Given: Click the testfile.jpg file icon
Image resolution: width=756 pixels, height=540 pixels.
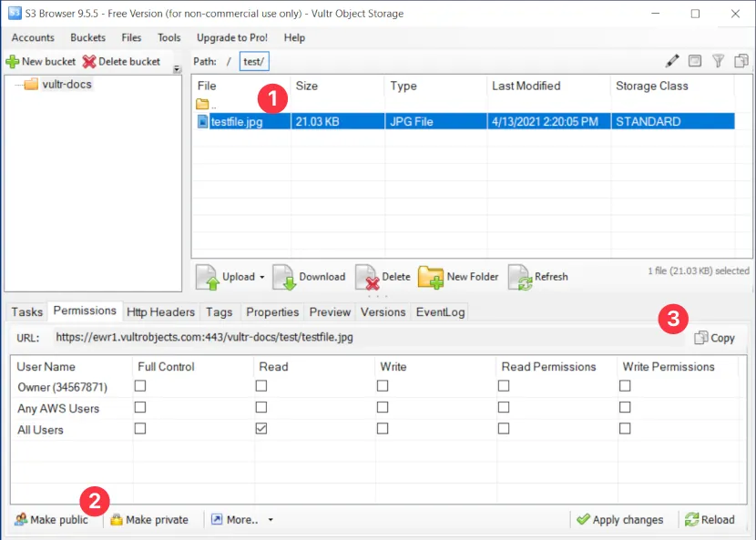Looking at the screenshot, I should [x=203, y=121].
